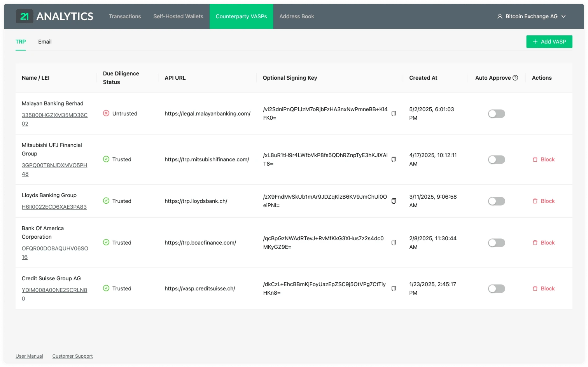Viewport: 588px width, 367px height.
Task: Switch on Auto Approve for Credit Suisse
Action: pos(497,288)
